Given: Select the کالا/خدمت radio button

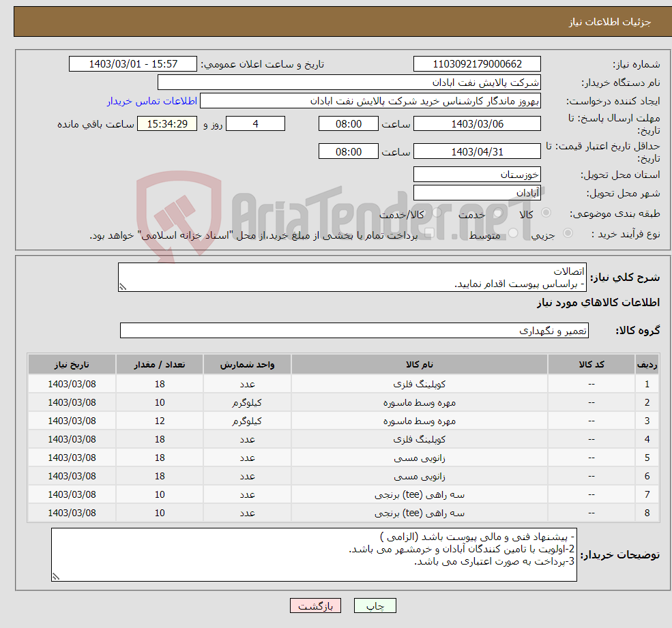Looking at the screenshot, I should tap(437, 213).
